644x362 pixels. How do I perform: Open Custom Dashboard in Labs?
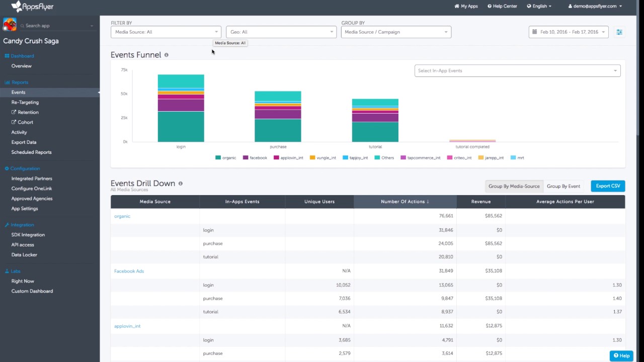point(32,291)
